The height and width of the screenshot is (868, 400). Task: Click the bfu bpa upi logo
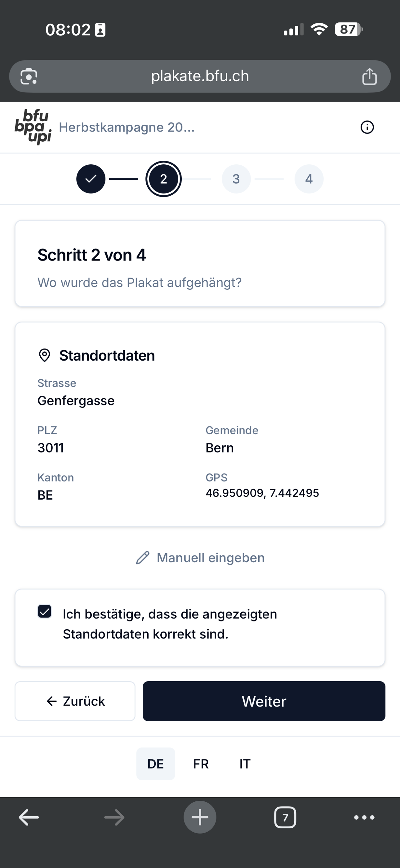[x=33, y=127]
